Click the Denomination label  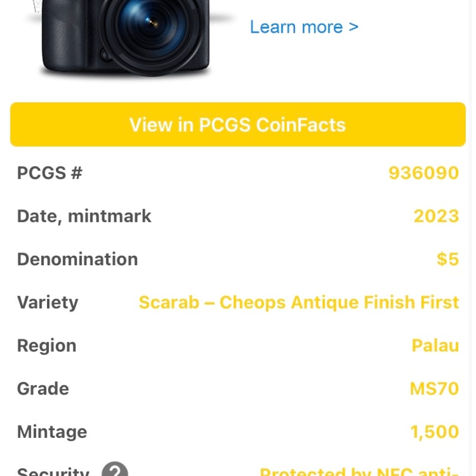coord(77,259)
